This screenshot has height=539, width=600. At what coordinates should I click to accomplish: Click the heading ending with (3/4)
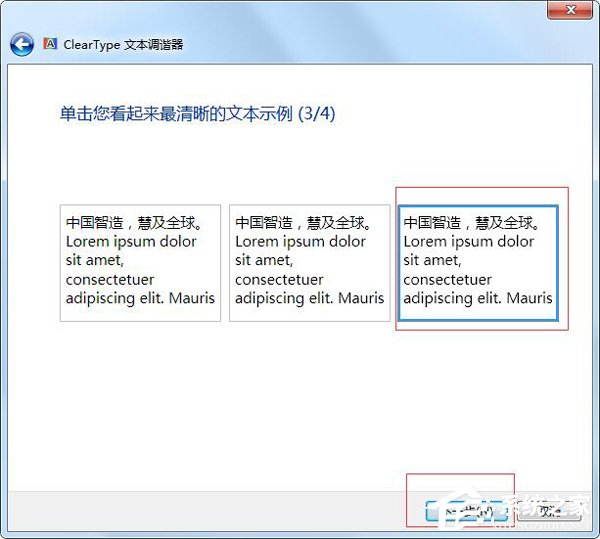pyautogui.click(x=197, y=114)
